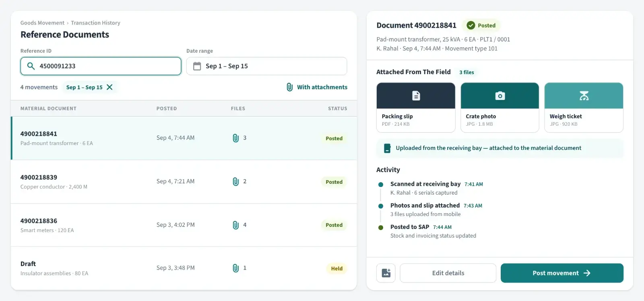Select document row 4900218839
Image resolution: width=644 pixels, height=301 pixels.
click(x=184, y=182)
